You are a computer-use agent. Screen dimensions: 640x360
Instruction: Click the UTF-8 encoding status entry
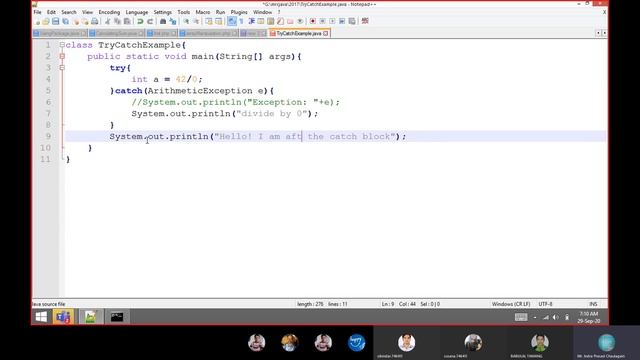[x=545, y=304]
